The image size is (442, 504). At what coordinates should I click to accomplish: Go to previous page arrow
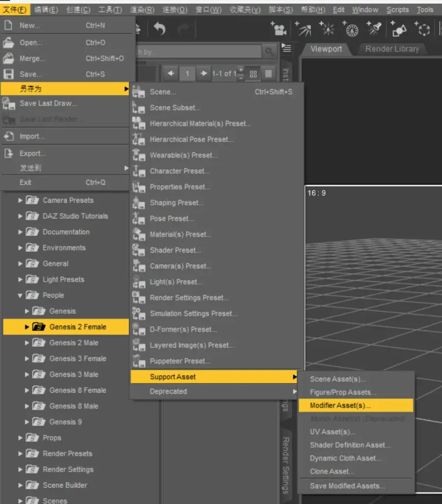(x=171, y=73)
